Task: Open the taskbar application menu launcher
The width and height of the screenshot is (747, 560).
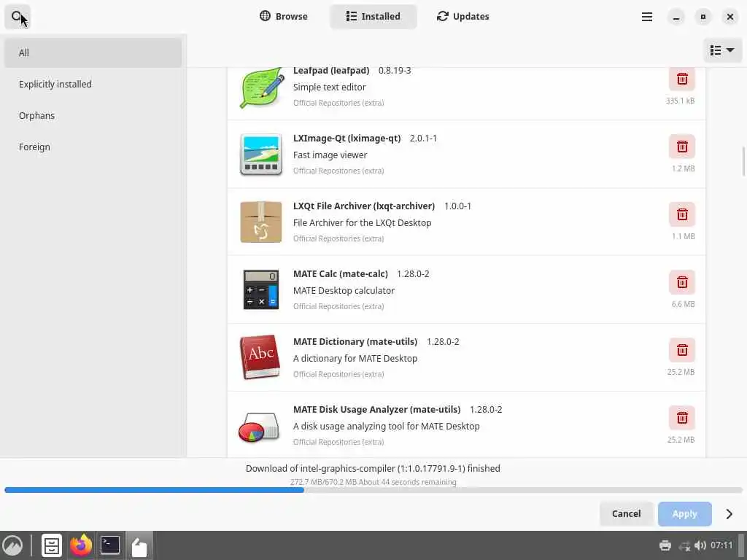Action: point(13,545)
